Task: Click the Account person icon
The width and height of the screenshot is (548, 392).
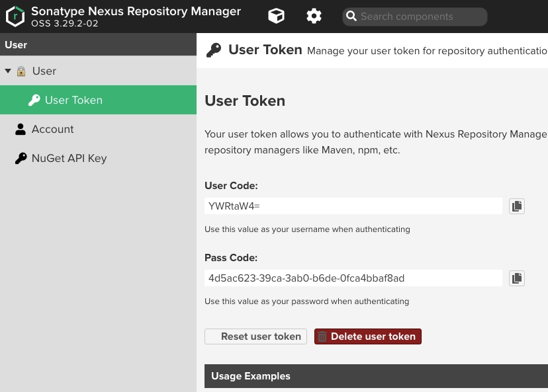Action: (x=21, y=129)
